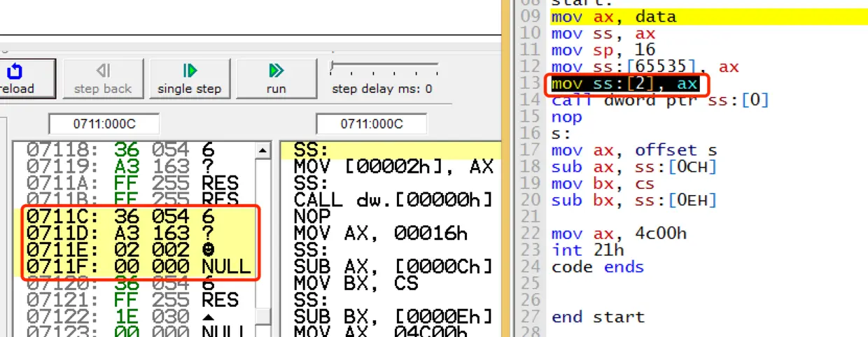868x337 pixels.
Task: Click source line code ends
Action: [597, 267]
